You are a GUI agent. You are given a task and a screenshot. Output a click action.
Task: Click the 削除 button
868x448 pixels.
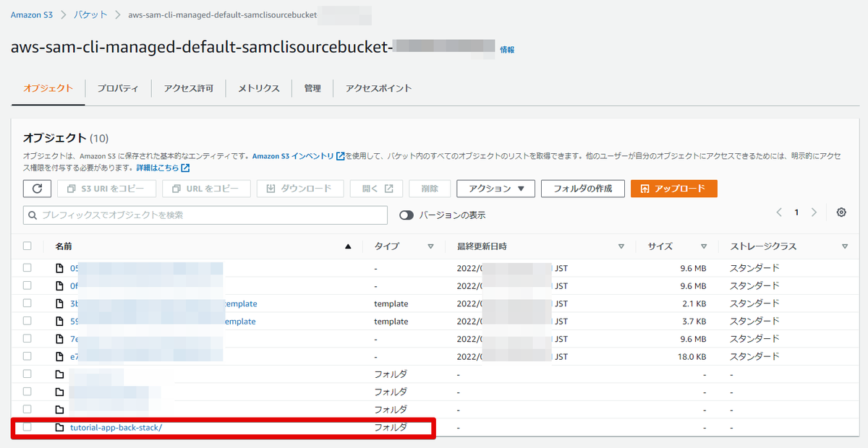(430, 189)
